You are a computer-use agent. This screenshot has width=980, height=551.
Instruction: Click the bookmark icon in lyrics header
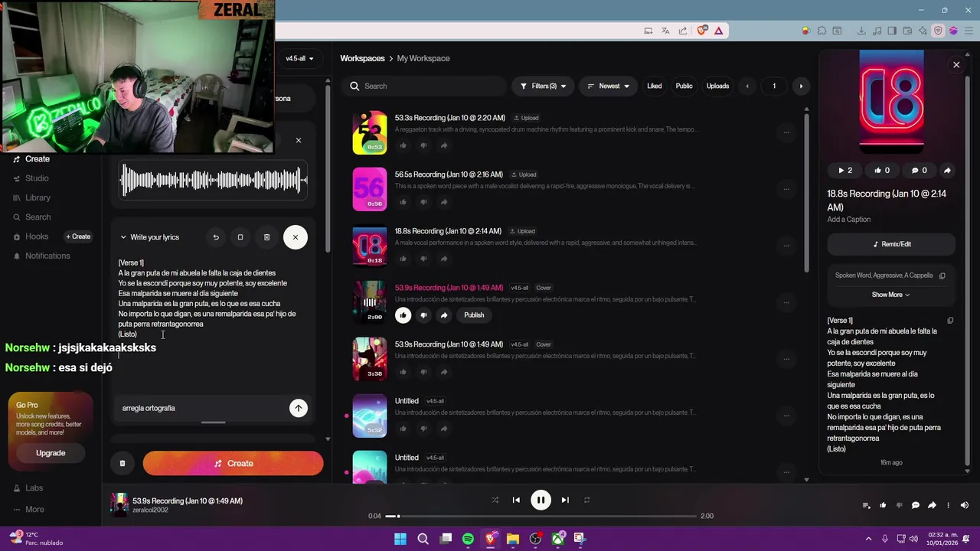point(240,237)
